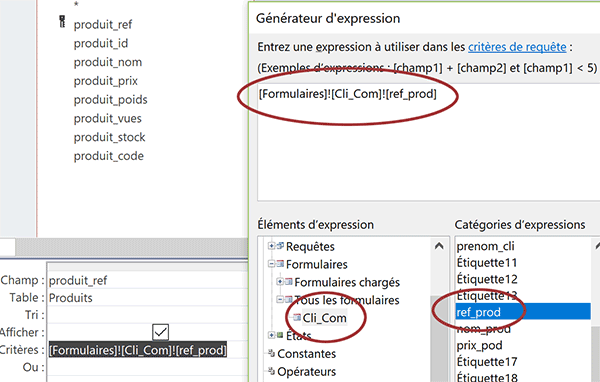This screenshot has width=600, height=382.
Task: Collapse the Formulaires node
Action: coord(271,264)
